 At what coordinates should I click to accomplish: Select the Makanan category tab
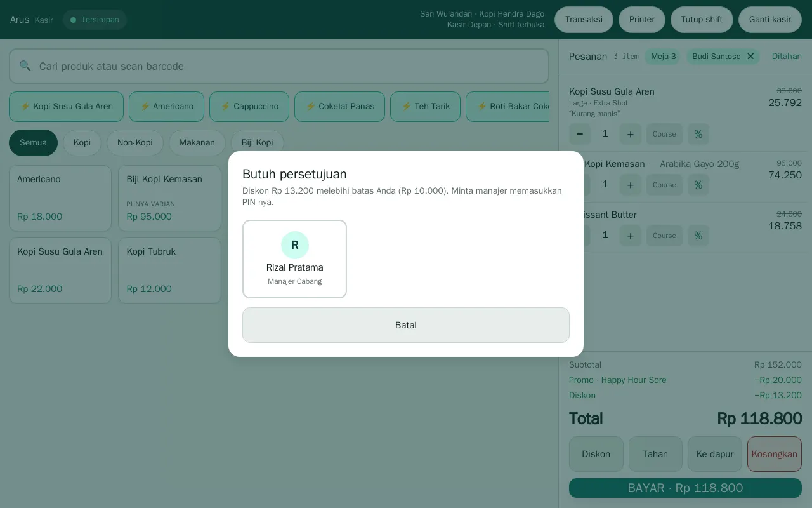point(197,143)
